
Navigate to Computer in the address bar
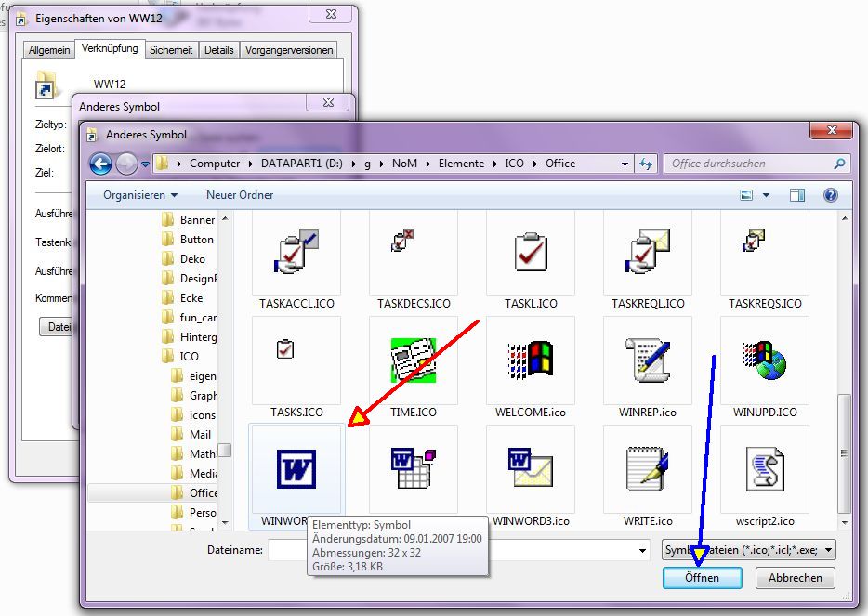click(x=215, y=164)
